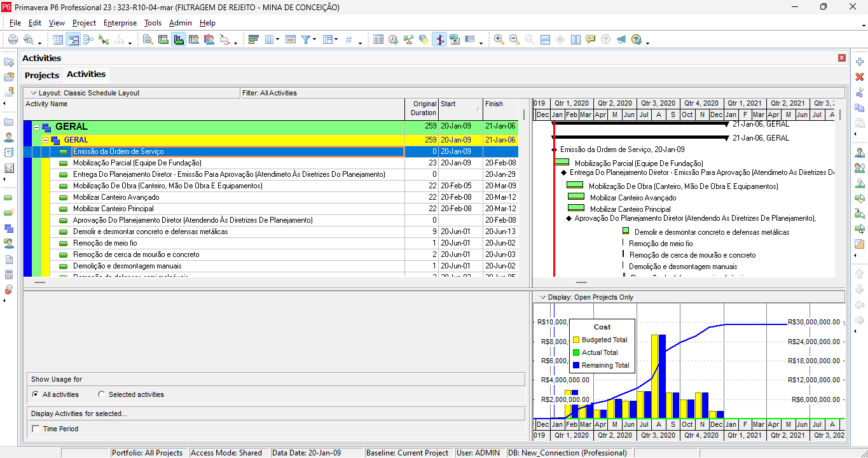Open the Filter funnel tool
868x458 pixels.
(306, 39)
